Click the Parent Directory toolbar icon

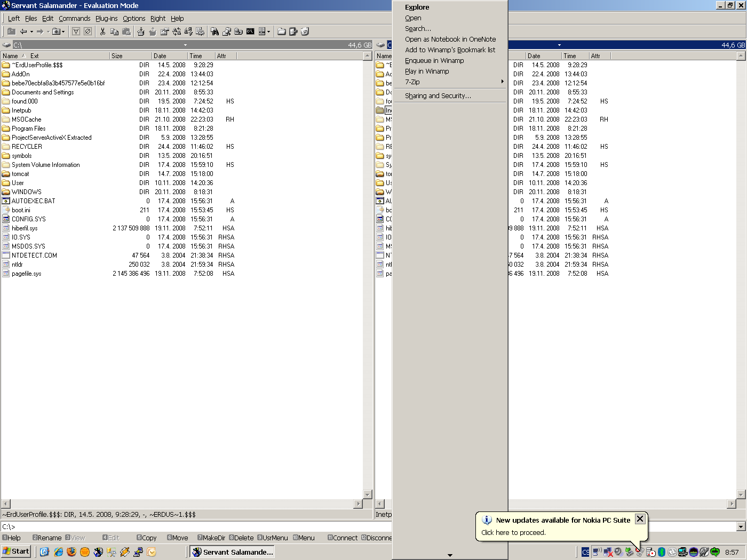click(x=11, y=31)
